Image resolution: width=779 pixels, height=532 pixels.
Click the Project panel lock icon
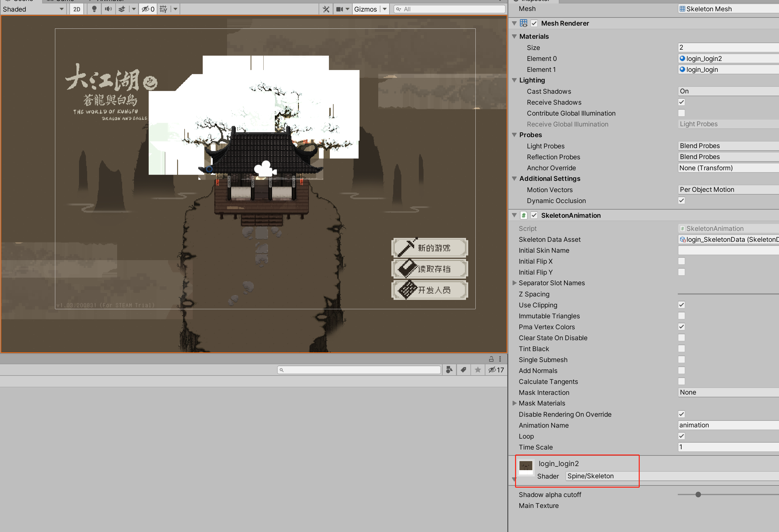(x=491, y=359)
